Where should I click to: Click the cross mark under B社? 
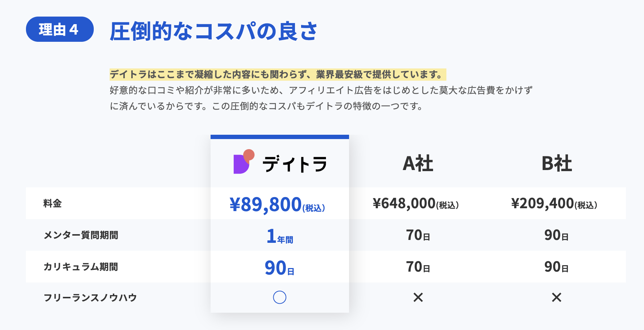[x=556, y=297]
